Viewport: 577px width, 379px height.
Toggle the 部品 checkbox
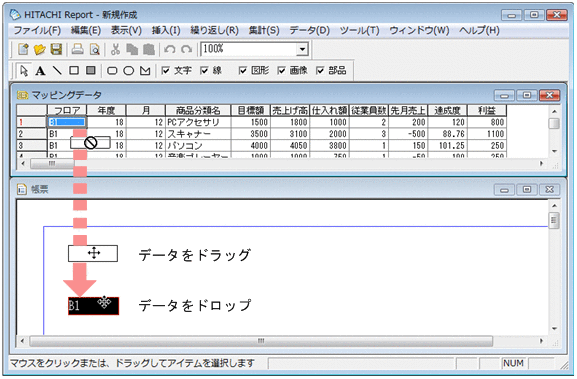(x=320, y=70)
